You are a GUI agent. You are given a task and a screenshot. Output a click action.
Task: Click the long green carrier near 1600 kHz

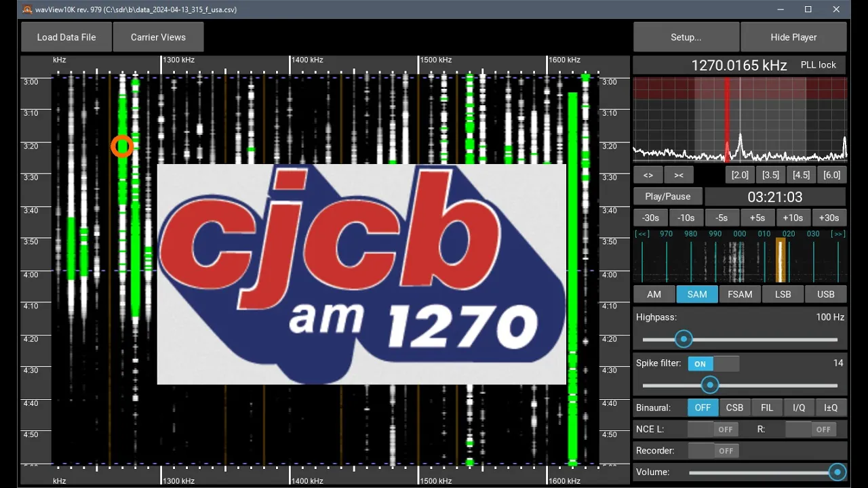[572, 278]
